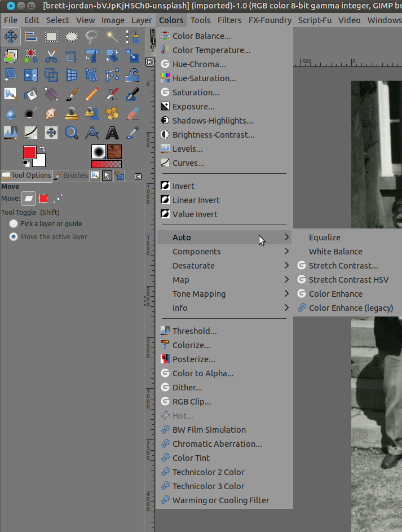The height and width of the screenshot is (532, 402).
Task: Open the Filters menu
Action: pyautogui.click(x=229, y=20)
